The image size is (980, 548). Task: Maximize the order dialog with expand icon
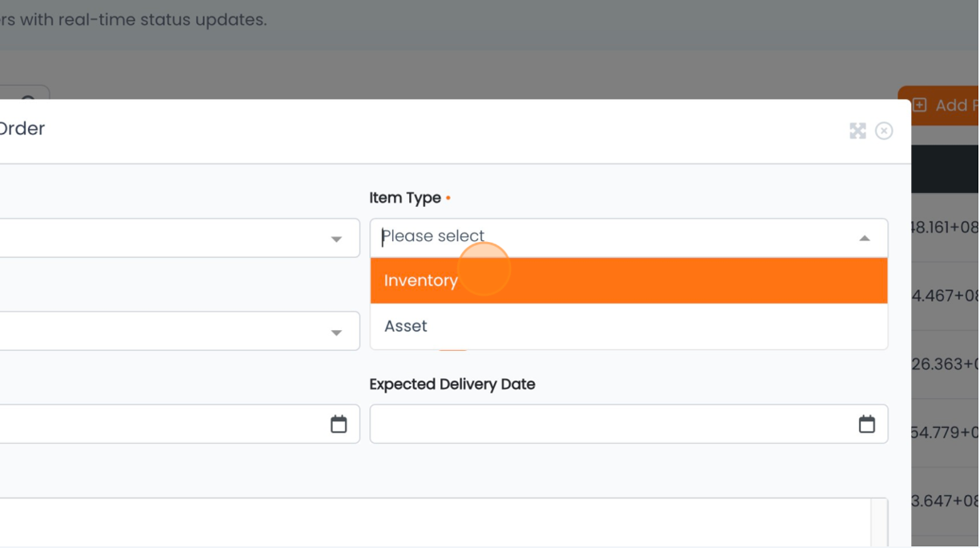coord(857,131)
